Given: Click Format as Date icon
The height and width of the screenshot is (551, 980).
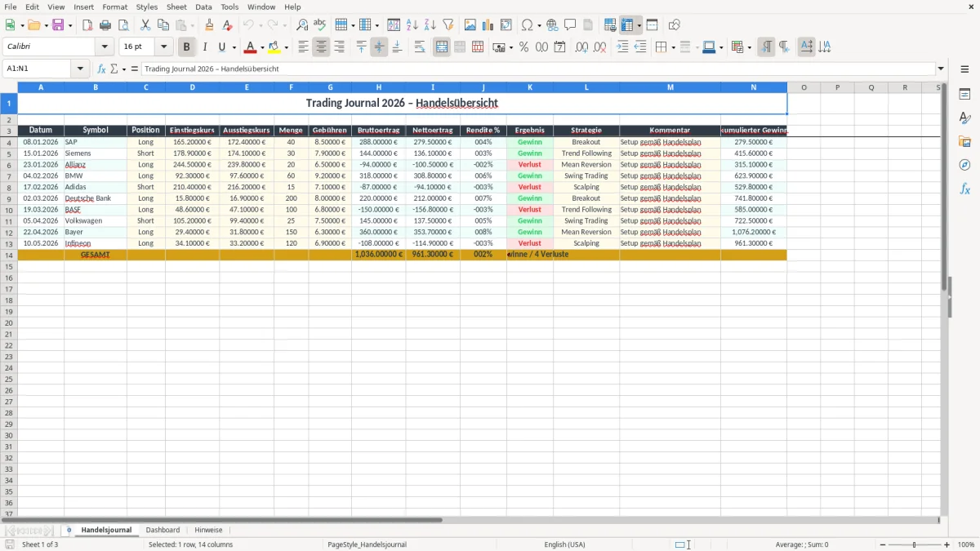Looking at the screenshot, I should click(560, 47).
